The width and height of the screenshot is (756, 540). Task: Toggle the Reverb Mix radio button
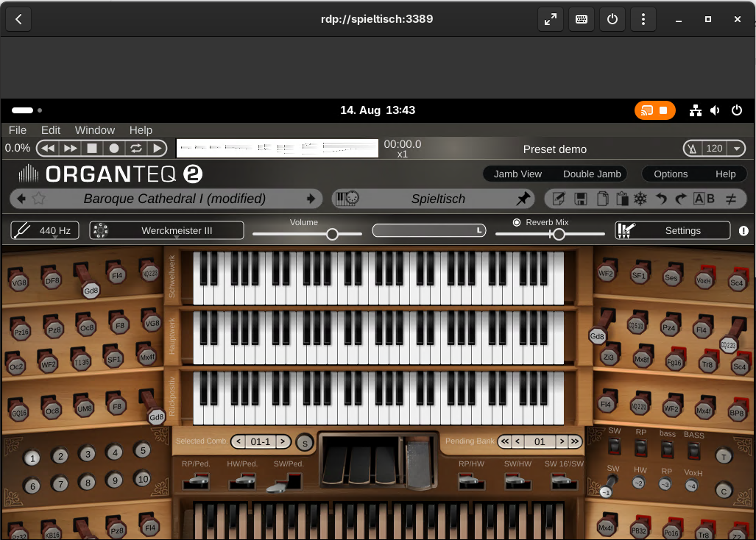tap(516, 223)
